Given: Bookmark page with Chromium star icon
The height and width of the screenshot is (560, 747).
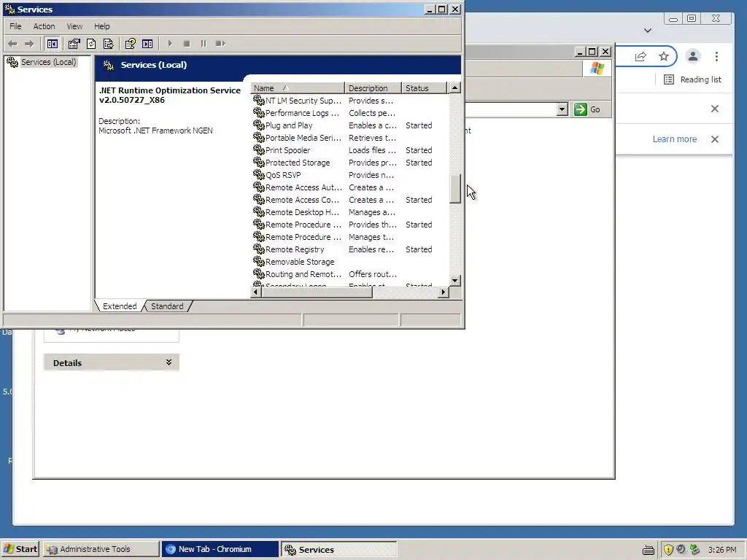Looking at the screenshot, I should click(664, 57).
